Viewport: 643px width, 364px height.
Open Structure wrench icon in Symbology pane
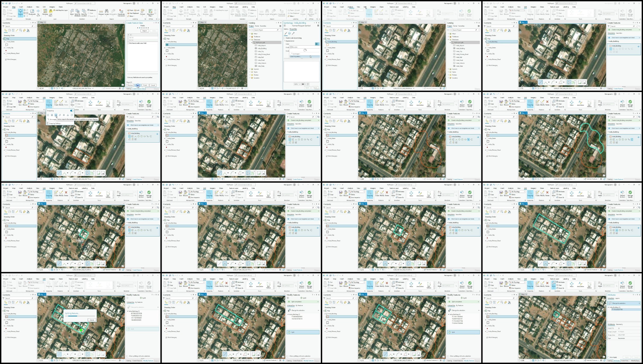[x=293, y=33]
